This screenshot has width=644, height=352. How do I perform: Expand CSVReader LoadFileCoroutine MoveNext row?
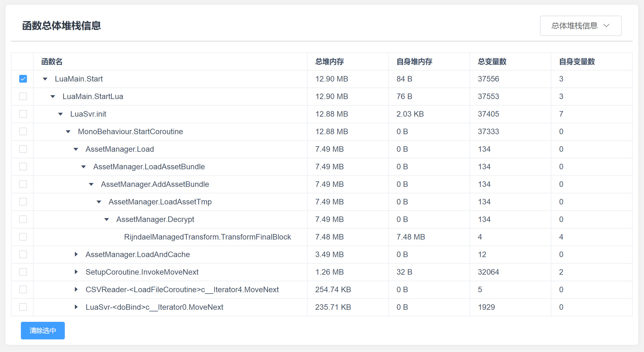76,289
